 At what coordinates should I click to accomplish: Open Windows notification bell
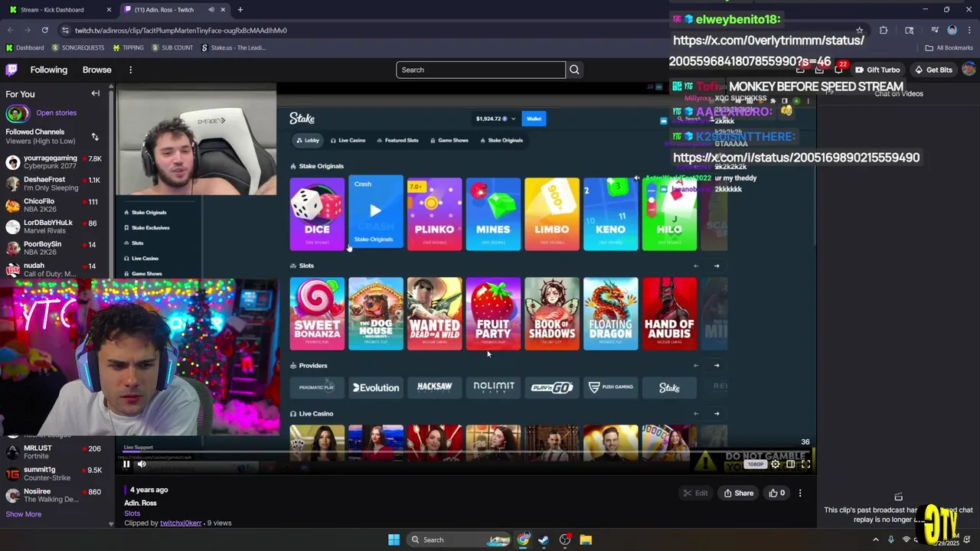pos(967,540)
